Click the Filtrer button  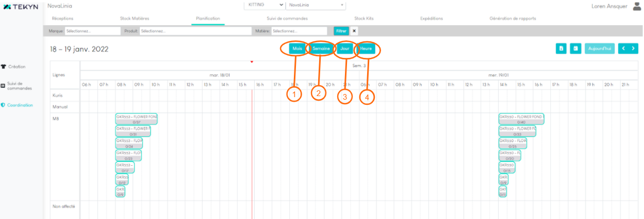point(341,31)
